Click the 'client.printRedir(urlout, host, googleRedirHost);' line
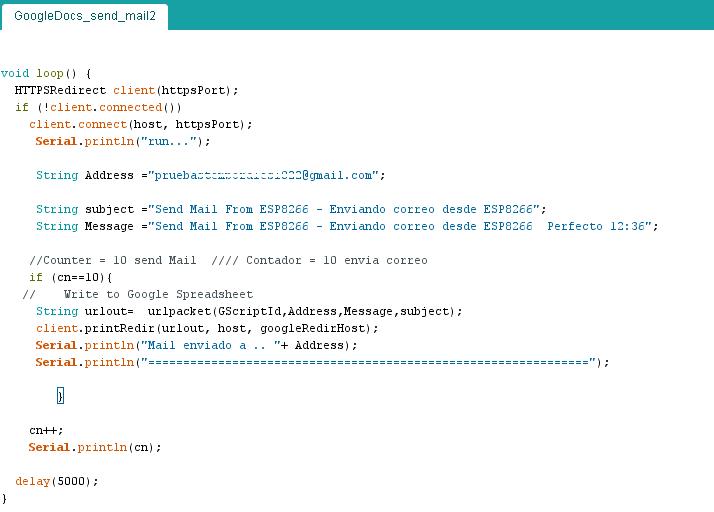Screen dimensions: 714x512 [x=207, y=328]
